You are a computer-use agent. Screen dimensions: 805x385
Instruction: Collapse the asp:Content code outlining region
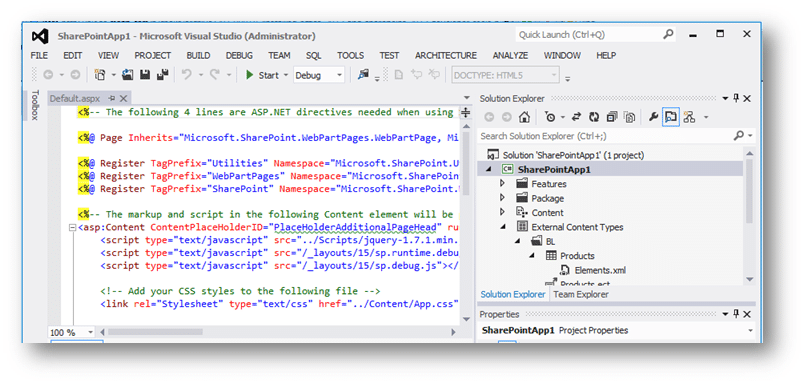pyautogui.click(x=72, y=227)
